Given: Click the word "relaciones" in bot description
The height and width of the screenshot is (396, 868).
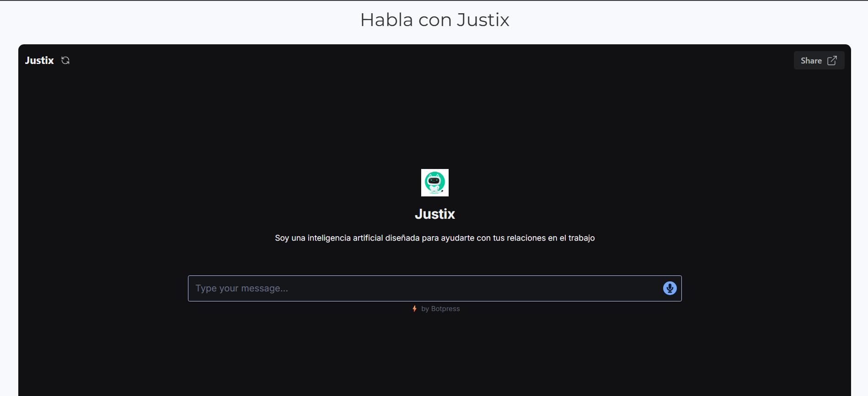Looking at the screenshot, I should [x=526, y=238].
